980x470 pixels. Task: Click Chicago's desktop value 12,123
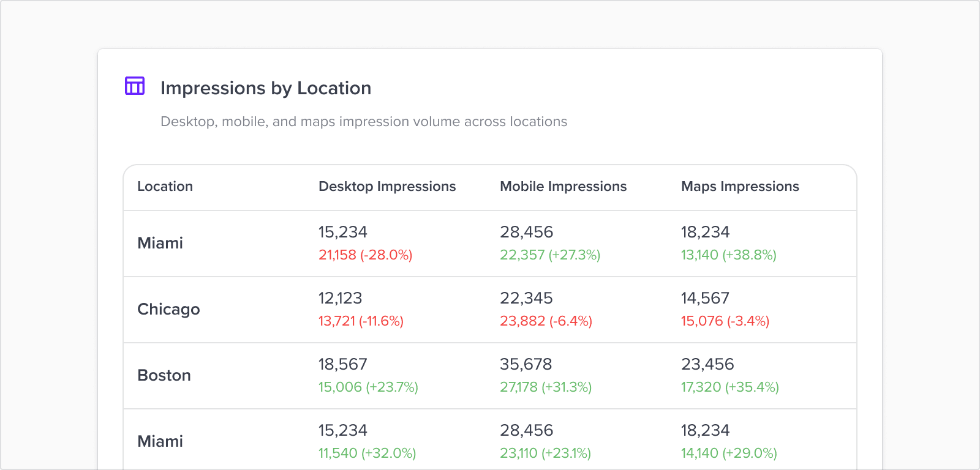coord(341,298)
